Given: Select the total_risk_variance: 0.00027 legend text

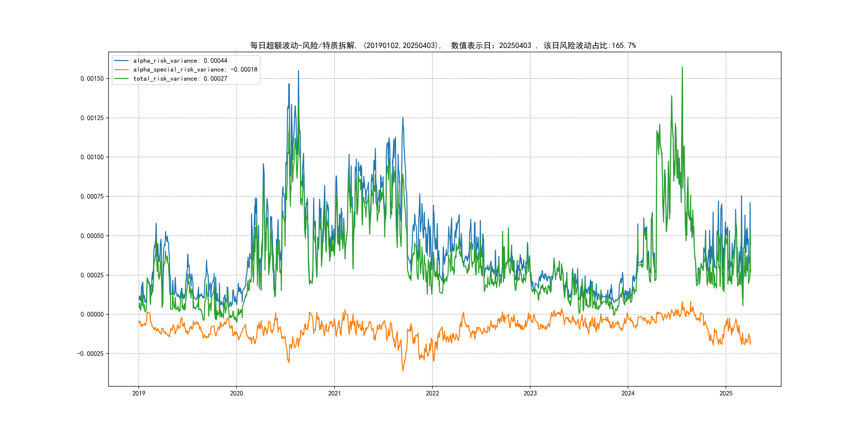Looking at the screenshot, I should tap(180, 78).
